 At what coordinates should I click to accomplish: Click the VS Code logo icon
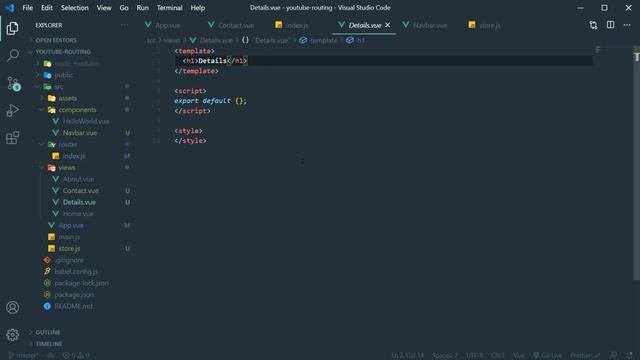tap(10, 8)
